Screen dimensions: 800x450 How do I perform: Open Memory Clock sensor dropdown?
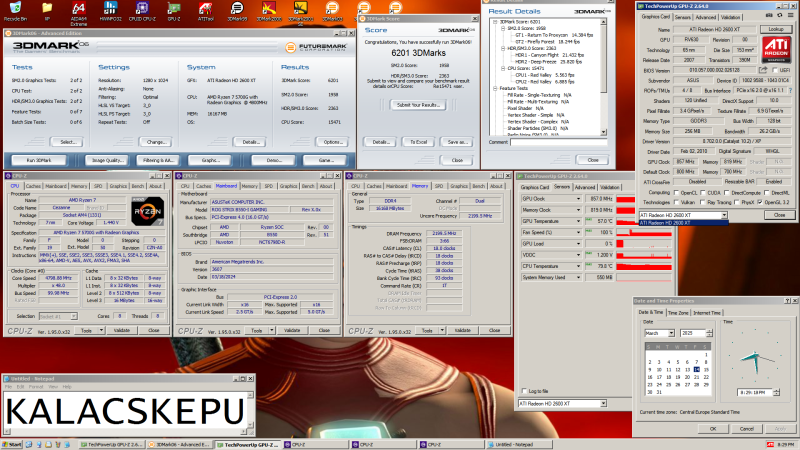(578, 210)
